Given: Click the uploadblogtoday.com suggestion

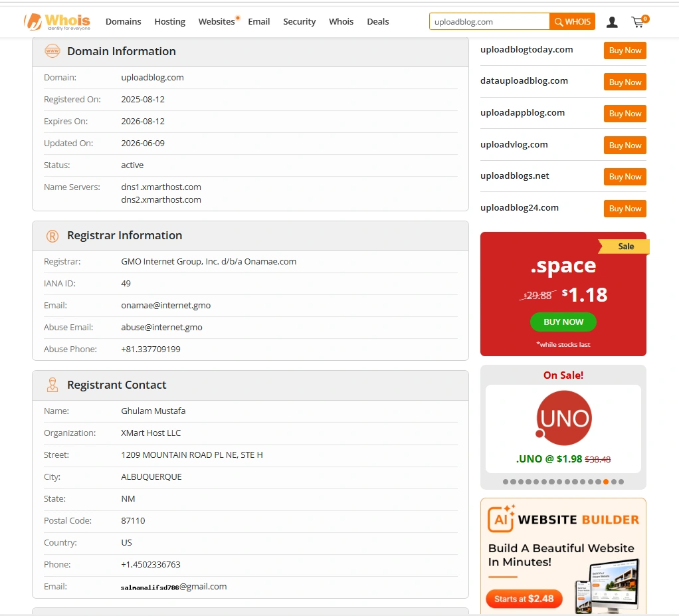Looking at the screenshot, I should (527, 50).
